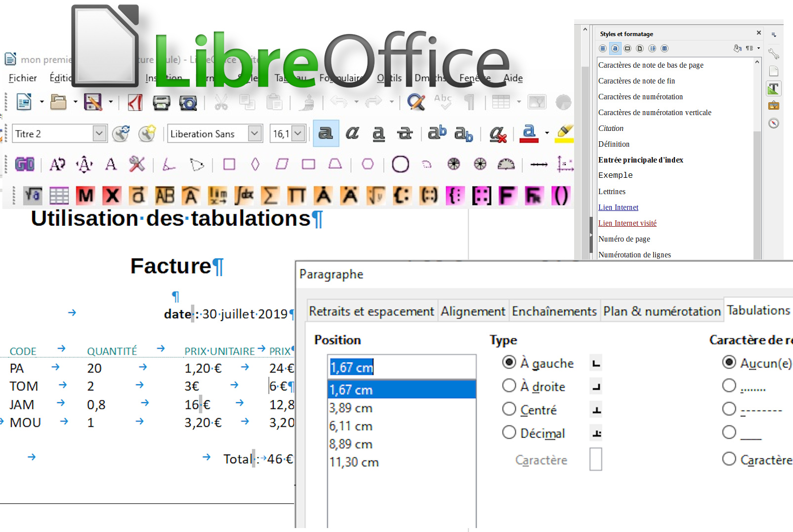Show Paragraph Styles in Styles panel
The height and width of the screenshot is (532, 793).
[x=603, y=48]
